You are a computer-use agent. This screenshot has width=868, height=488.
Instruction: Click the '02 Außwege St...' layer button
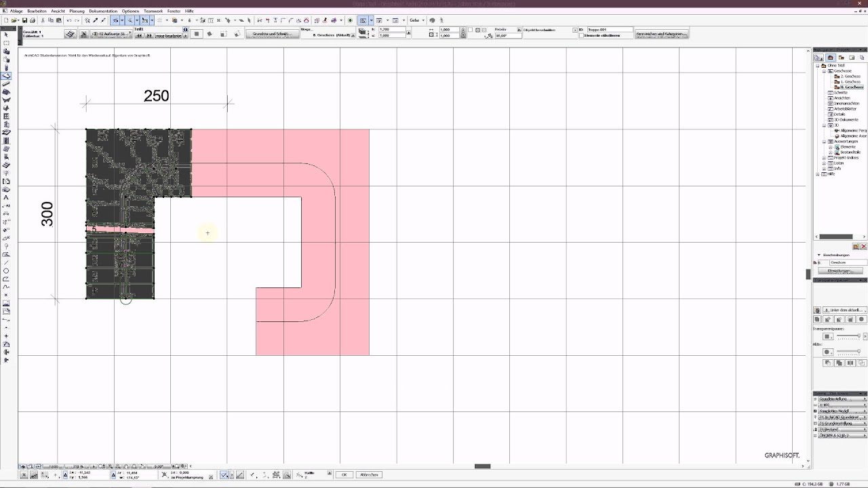pos(111,34)
